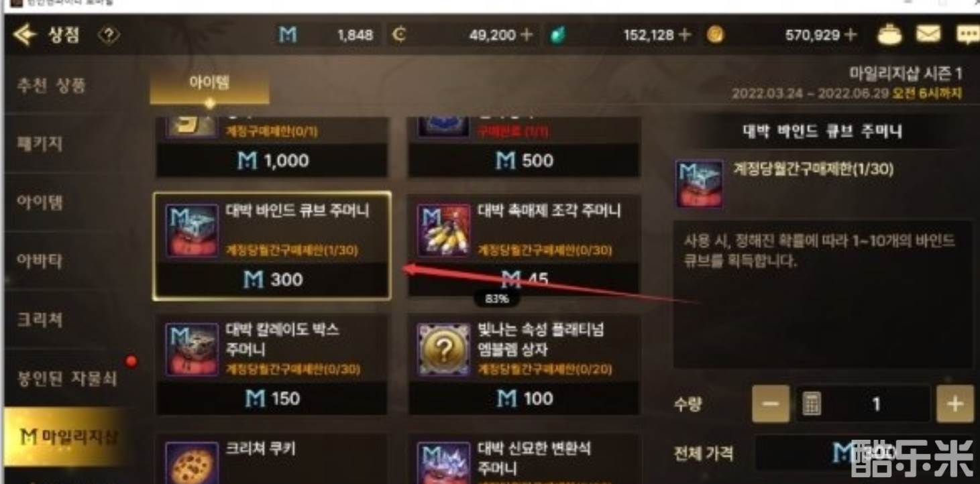Add gold with plus beside 570,929

[851, 35]
